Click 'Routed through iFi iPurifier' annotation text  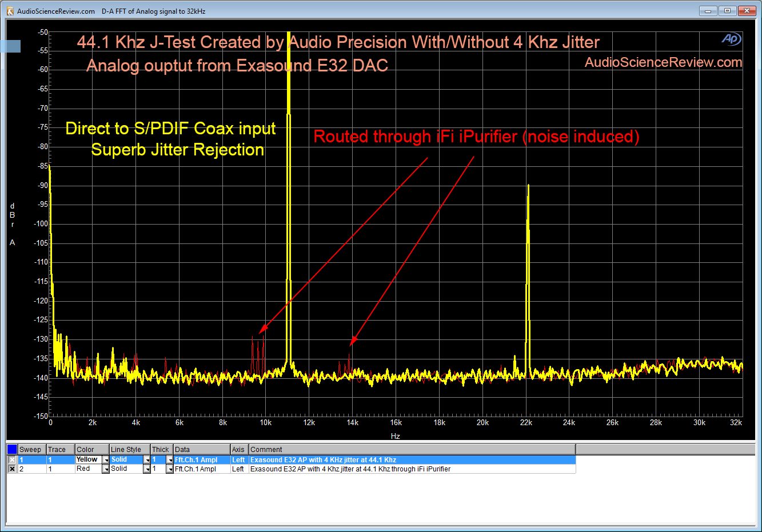[x=415, y=137]
